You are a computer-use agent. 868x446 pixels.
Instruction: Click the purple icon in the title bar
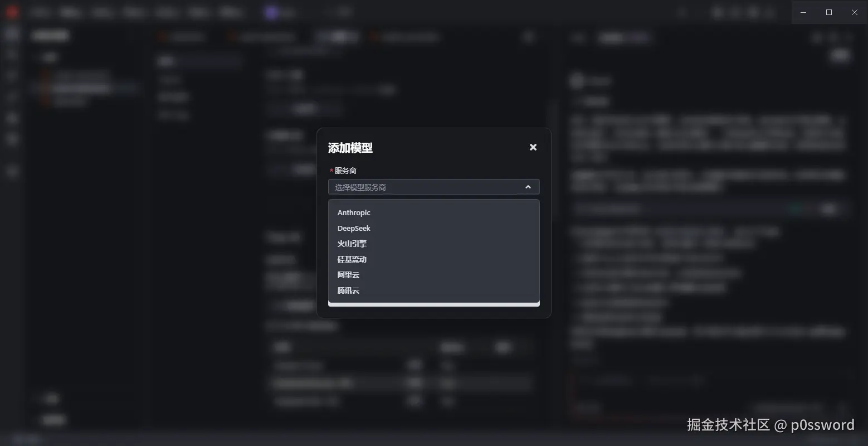click(x=271, y=12)
